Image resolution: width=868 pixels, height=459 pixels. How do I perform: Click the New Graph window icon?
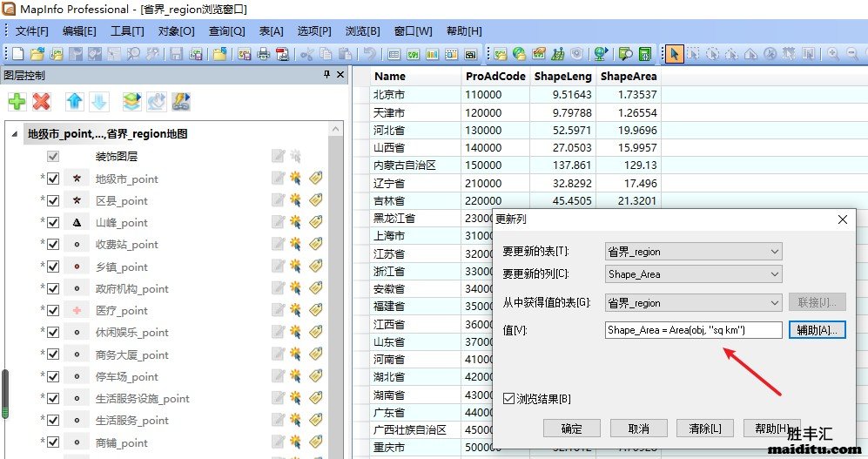click(x=433, y=54)
